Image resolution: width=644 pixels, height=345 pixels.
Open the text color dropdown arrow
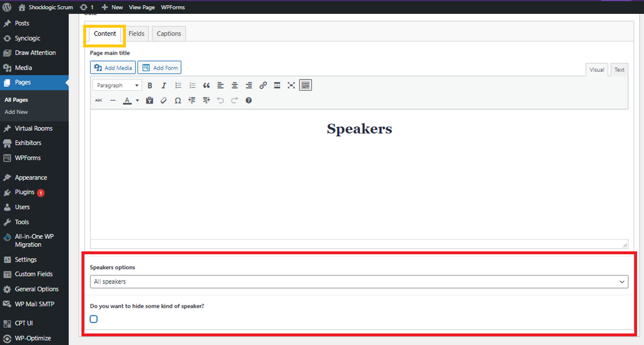tap(137, 100)
